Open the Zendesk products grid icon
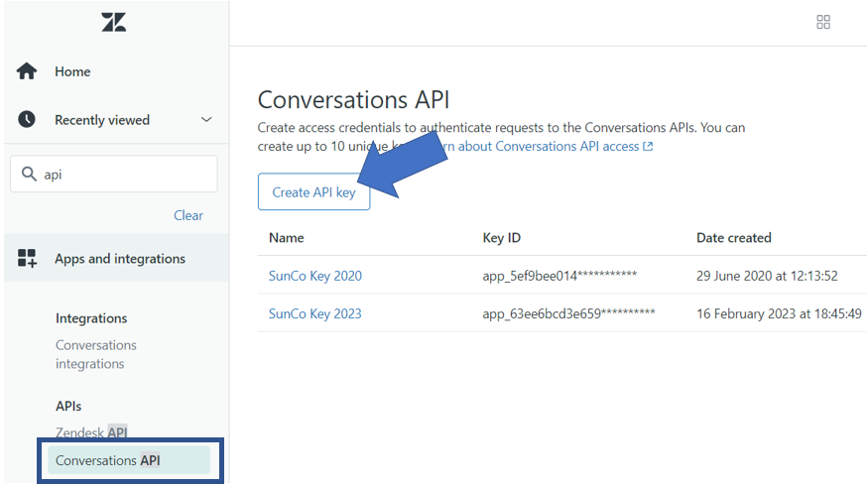The height and width of the screenshot is (488, 868). pyautogui.click(x=823, y=22)
